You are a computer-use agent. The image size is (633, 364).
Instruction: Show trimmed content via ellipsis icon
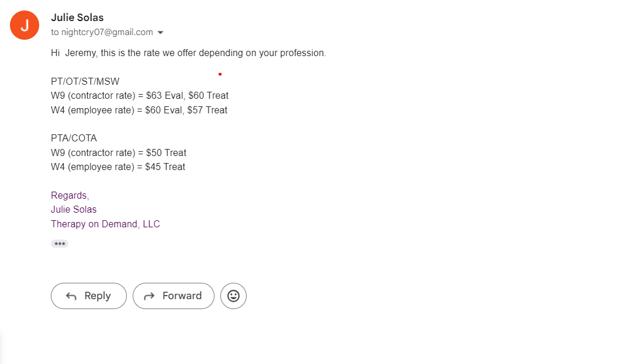60,244
